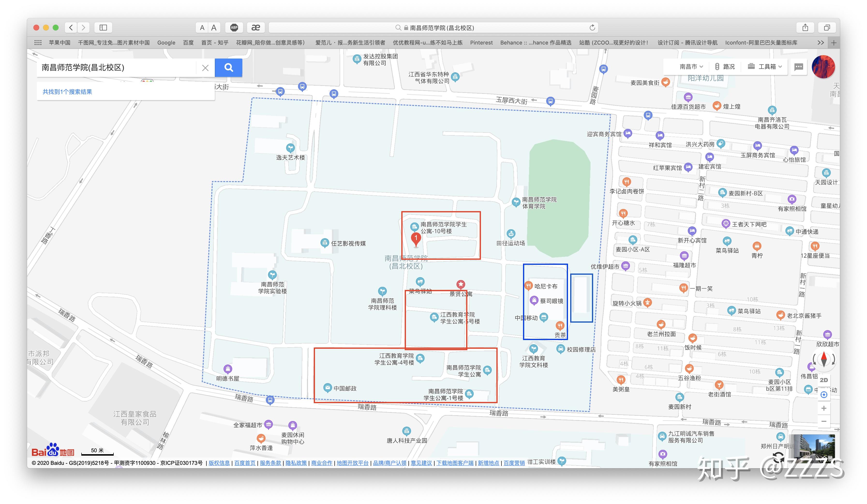This screenshot has width=867, height=504.
Task: Clear the map search text with X
Action: point(205,68)
